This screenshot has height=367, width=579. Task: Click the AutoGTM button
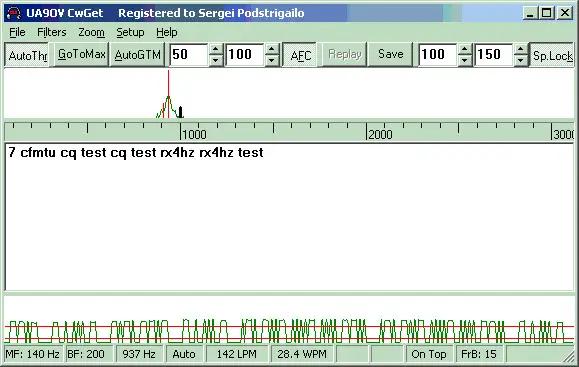click(x=137, y=55)
